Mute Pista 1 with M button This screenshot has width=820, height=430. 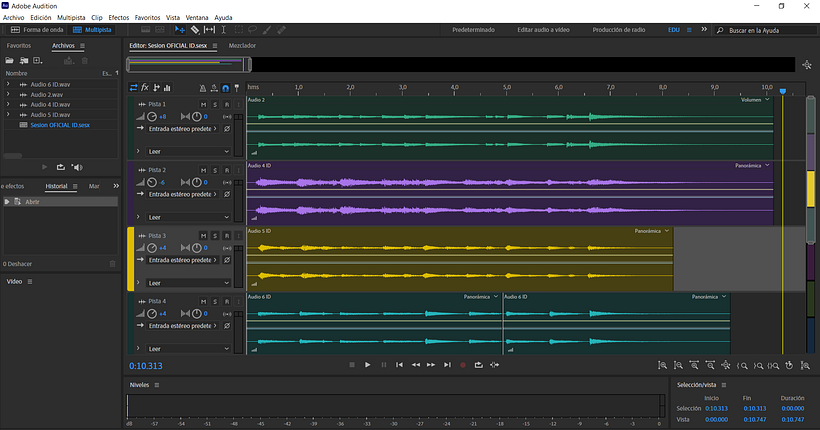click(x=203, y=105)
